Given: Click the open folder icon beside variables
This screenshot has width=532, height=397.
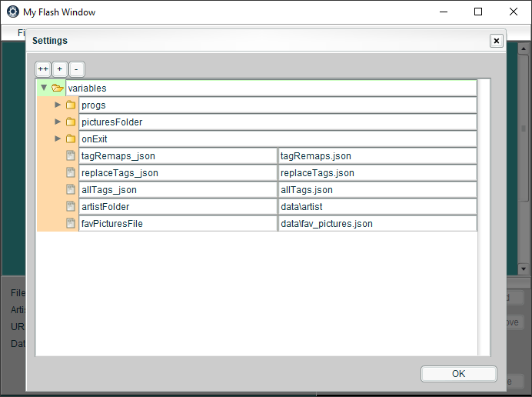Looking at the screenshot, I should (x=58, y=88).
